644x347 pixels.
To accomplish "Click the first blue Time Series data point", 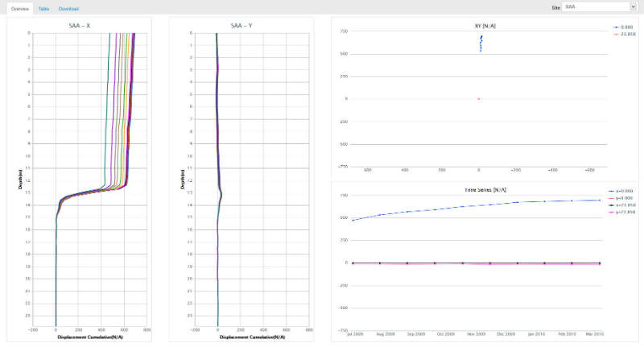I will point(353,221).
